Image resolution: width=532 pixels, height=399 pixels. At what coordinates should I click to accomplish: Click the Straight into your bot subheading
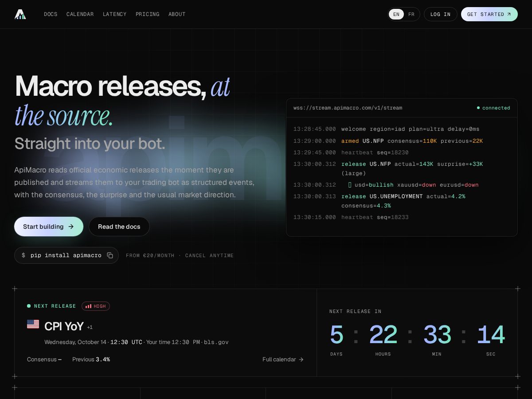(x=90, y=144)
